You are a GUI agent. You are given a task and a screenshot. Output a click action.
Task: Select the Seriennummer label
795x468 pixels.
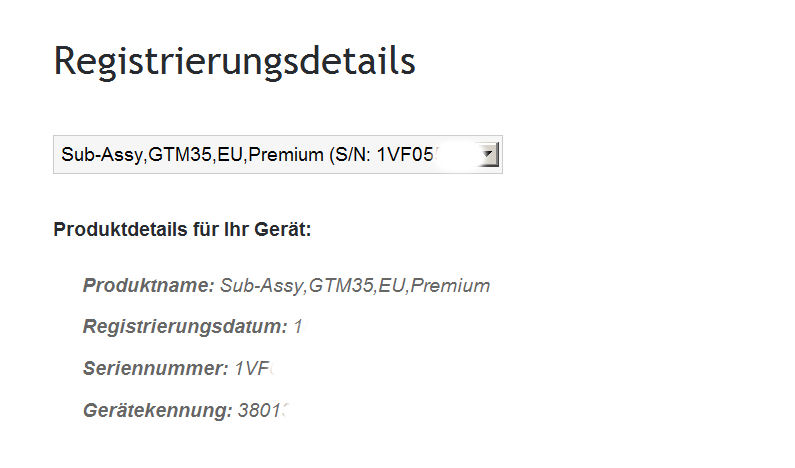coord(156,368)
